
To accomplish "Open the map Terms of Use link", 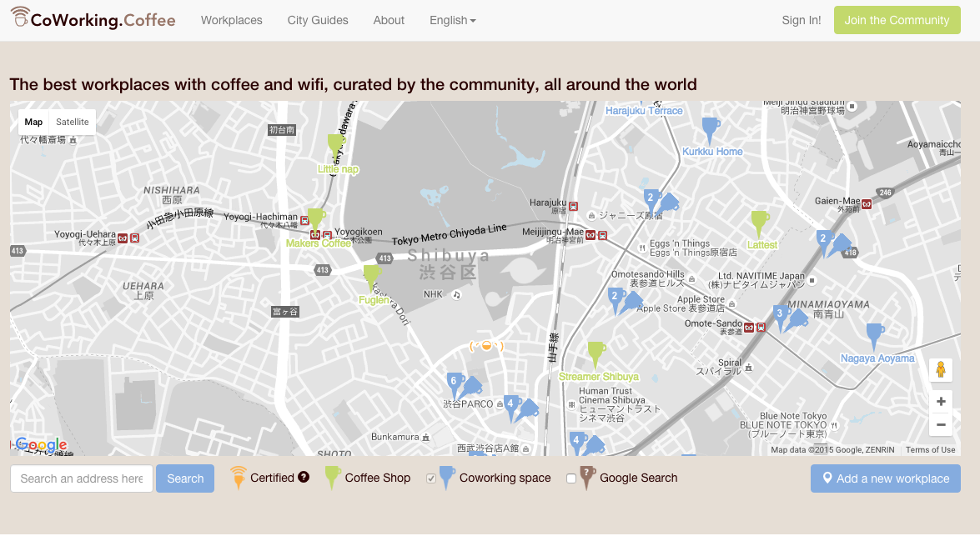I will pyautogui.click(x=930, y=450).
